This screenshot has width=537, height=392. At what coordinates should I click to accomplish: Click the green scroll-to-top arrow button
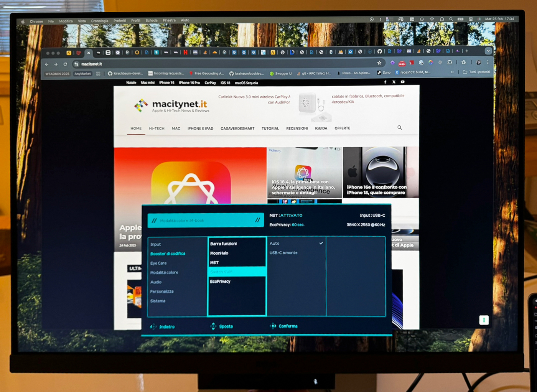[484, 320]
